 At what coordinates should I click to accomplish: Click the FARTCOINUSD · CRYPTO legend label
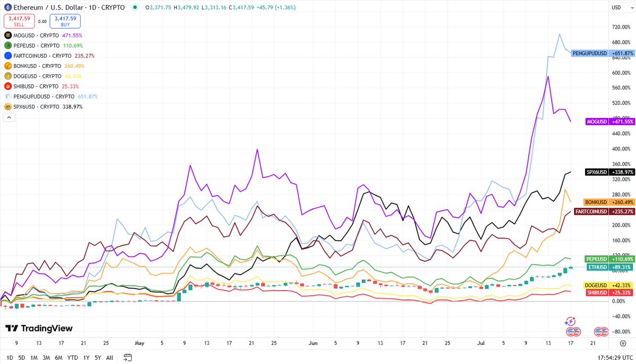pyautogui.click(x=42, y=56)
